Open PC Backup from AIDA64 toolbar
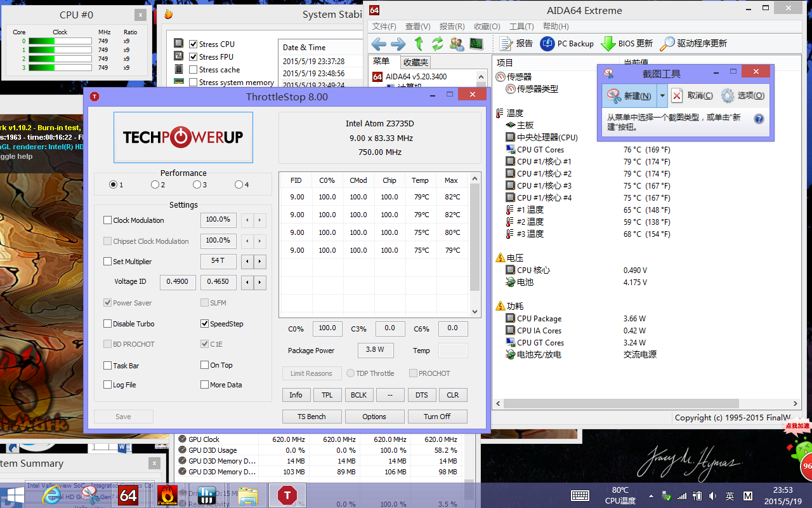Viewport: 812px width, 508px height. pos(566,43)
